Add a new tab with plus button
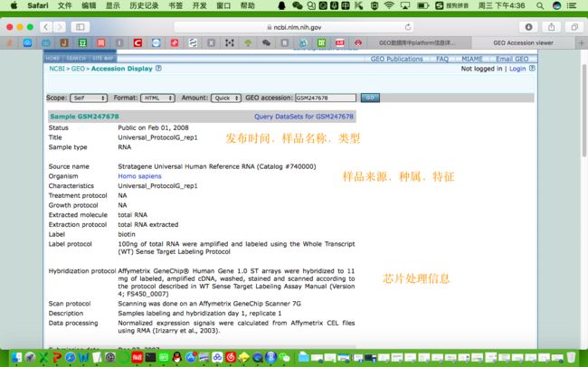 point(582,42)
